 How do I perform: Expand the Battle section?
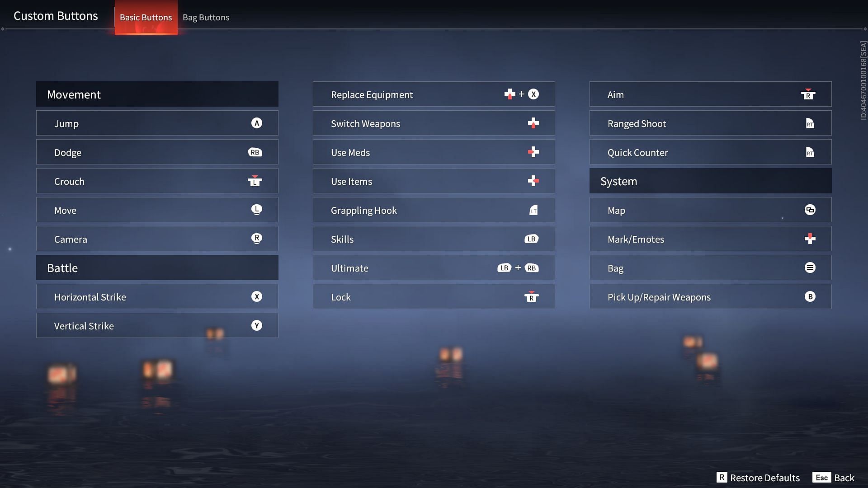(x=157, y=267)
